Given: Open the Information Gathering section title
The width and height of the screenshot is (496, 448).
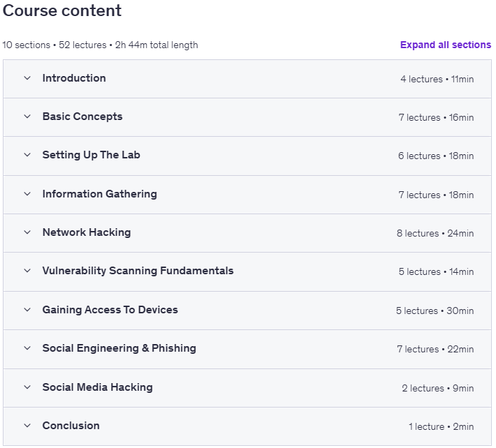Looking at the screenshot, I should 100,194.
